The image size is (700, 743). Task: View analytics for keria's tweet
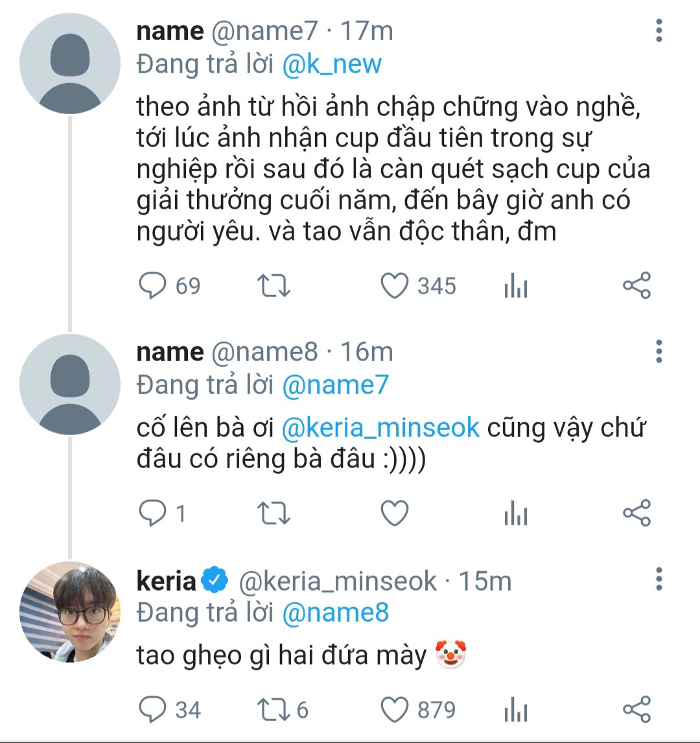click(516, 710)
